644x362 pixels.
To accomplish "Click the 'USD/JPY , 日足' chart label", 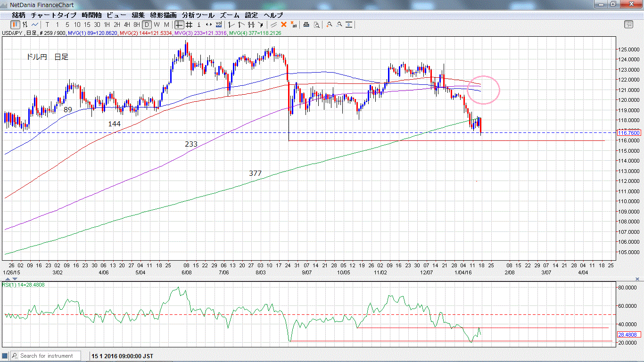I will pos(19,33).
